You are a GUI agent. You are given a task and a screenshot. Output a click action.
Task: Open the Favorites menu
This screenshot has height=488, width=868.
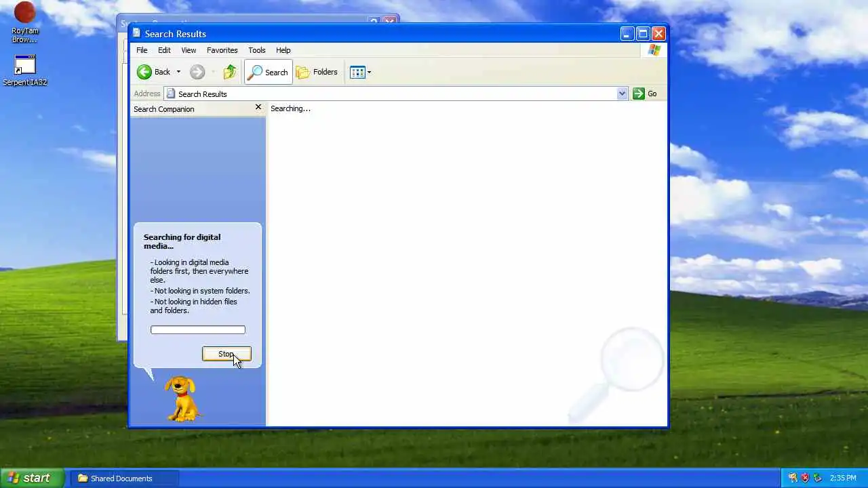[x=222, y=50]
